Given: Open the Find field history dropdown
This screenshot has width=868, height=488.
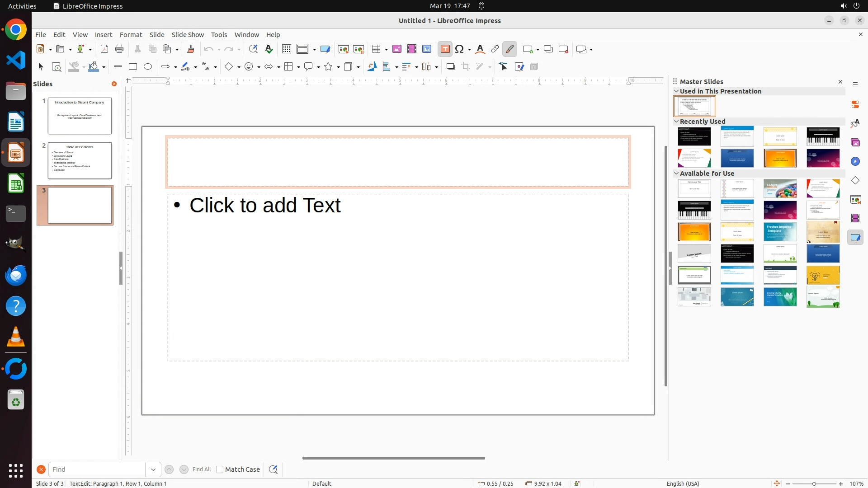Looking at the screenshot, I should pyautogui.click(x=153, y=469).
